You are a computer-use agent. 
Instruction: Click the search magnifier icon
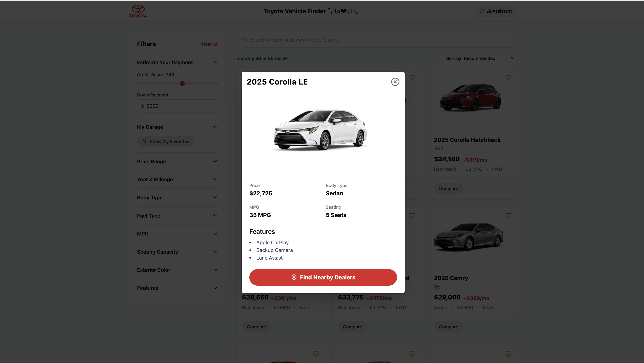pos(245,40)
